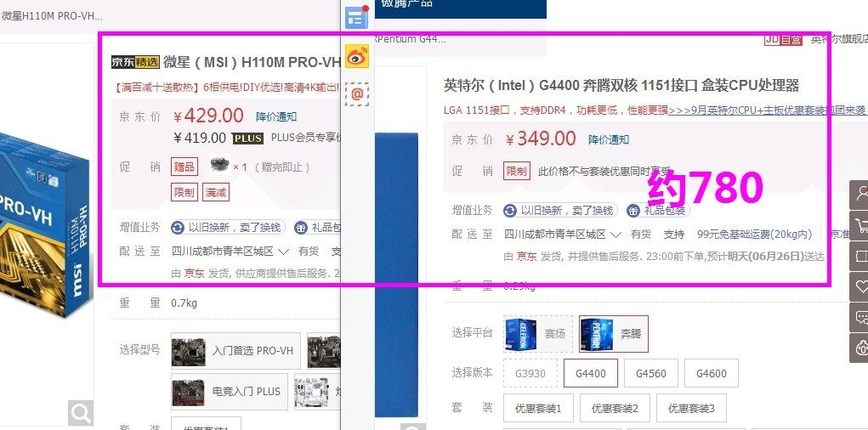The image size is (868, 430).
Task: Click the 限制 tag on MSI page
Action: 184,192
